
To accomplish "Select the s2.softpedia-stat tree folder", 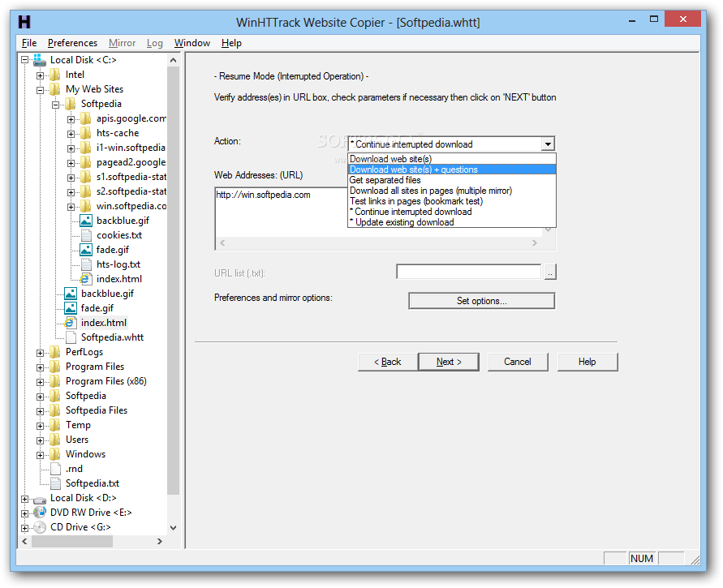I will coord(131,191).
